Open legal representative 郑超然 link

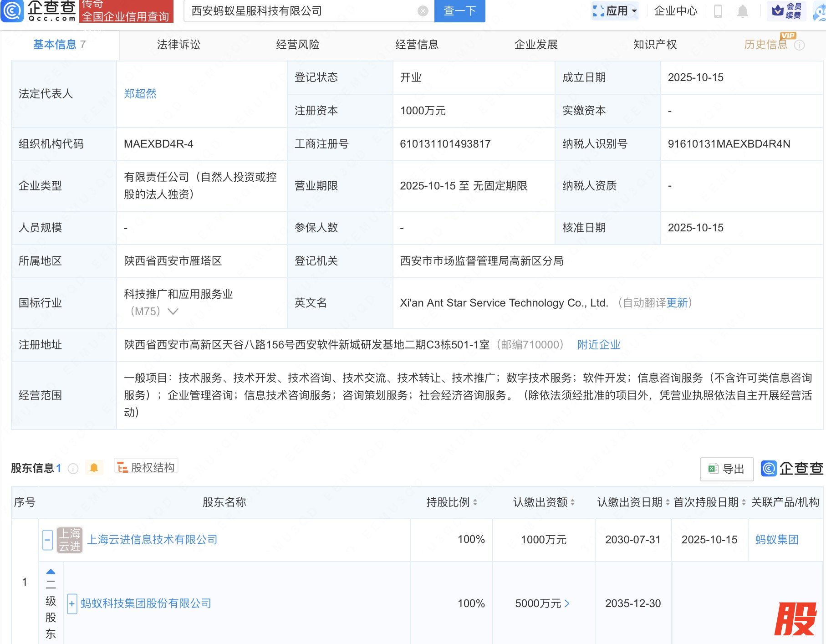pos(140,94)
